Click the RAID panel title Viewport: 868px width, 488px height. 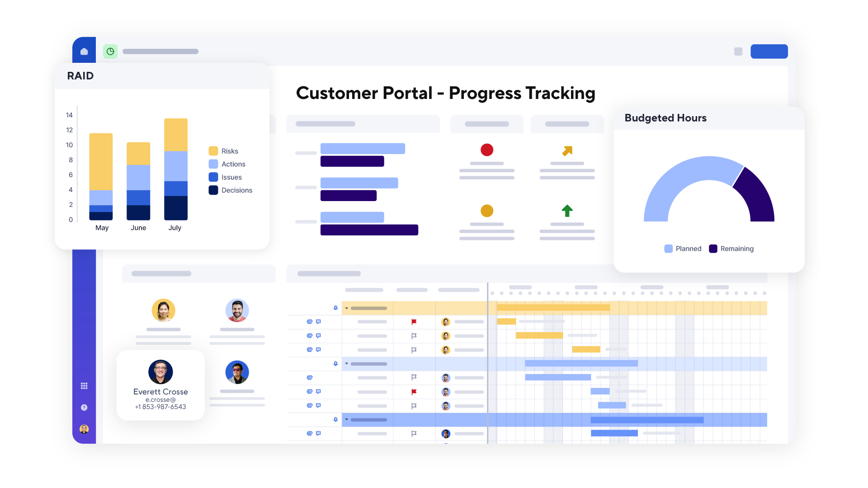coord(80,76)
